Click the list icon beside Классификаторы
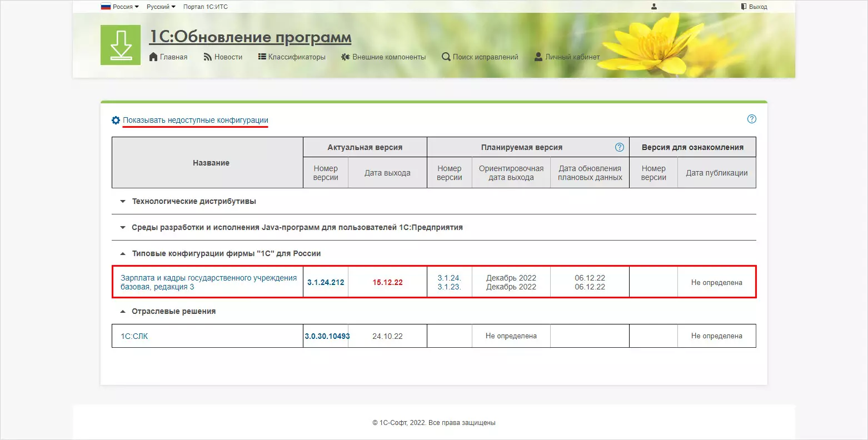This screenshot has height=440, width=868. tap(262, 57)
